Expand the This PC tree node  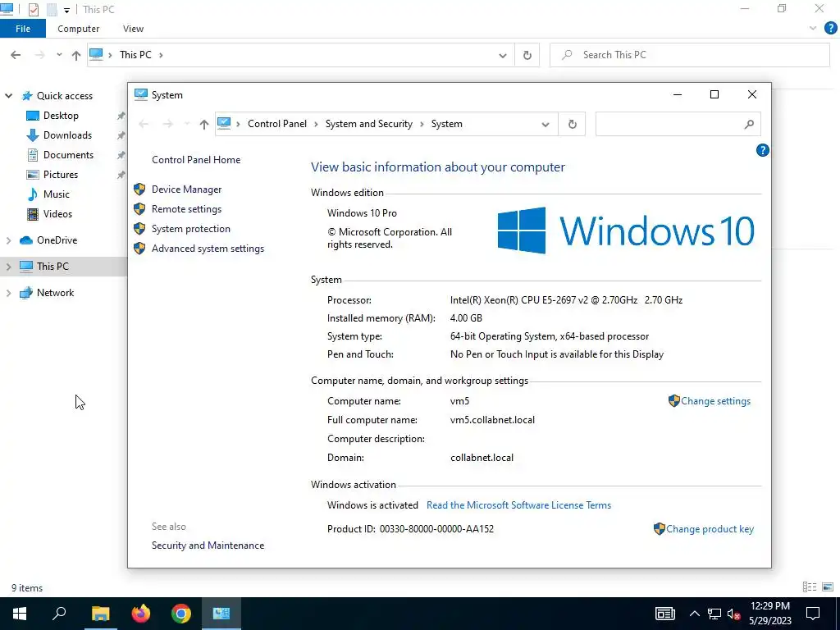click(x=8, y=267)
